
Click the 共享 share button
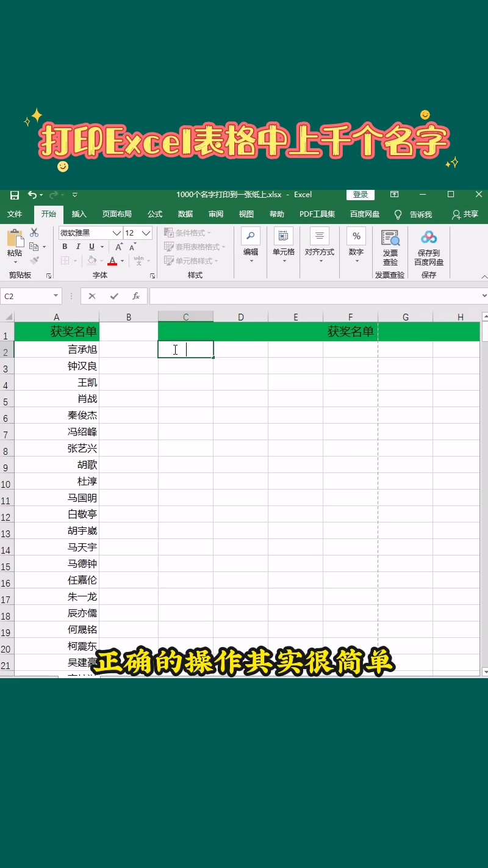tap(465, 214)
